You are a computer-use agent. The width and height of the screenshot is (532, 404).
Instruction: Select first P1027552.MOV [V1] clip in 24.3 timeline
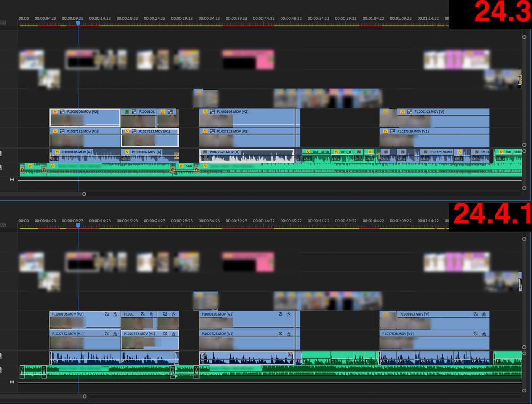pyautogui.click(x=85, y=137)
